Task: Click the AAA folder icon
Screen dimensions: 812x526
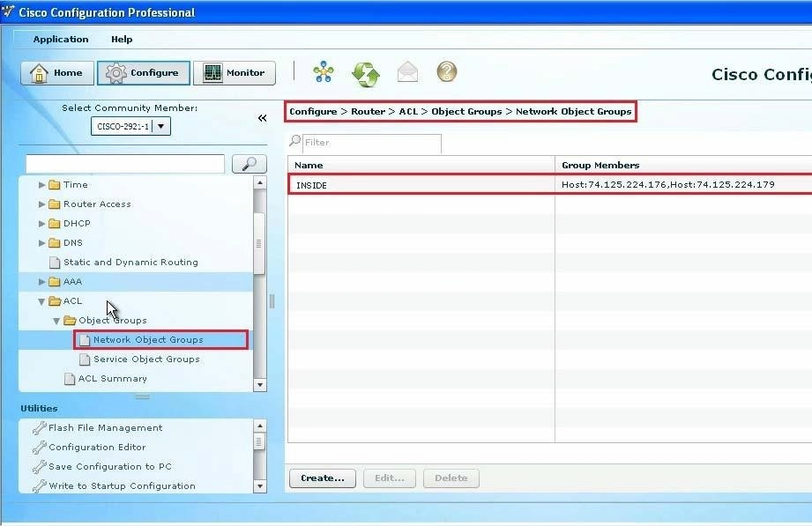Action: [x=55, y=282]
